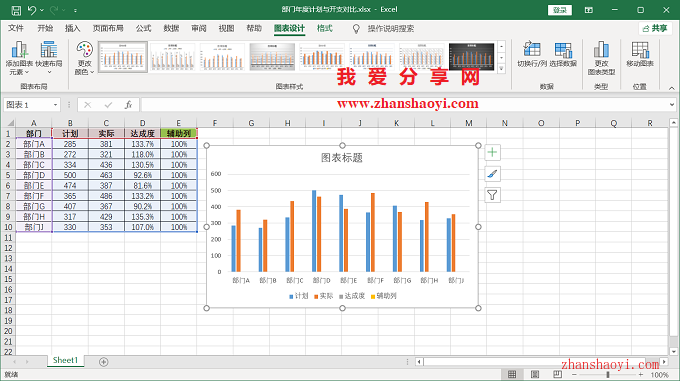Expand the chart styles gallery More arrow
The width and height of the screenshot is (680, 381).
(x=502, y=68)
